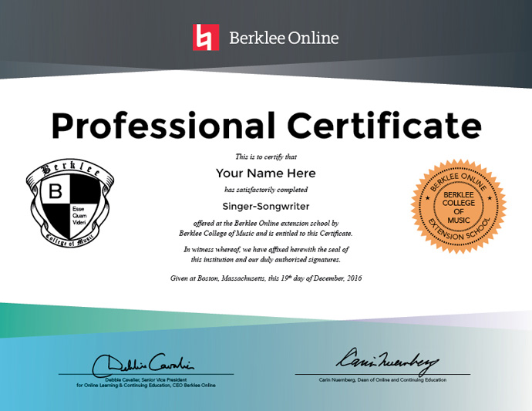Click the 'Given at Boston, Massachusetts' date line
Viewport: 532px width, 411px height.
click(266, 278)
